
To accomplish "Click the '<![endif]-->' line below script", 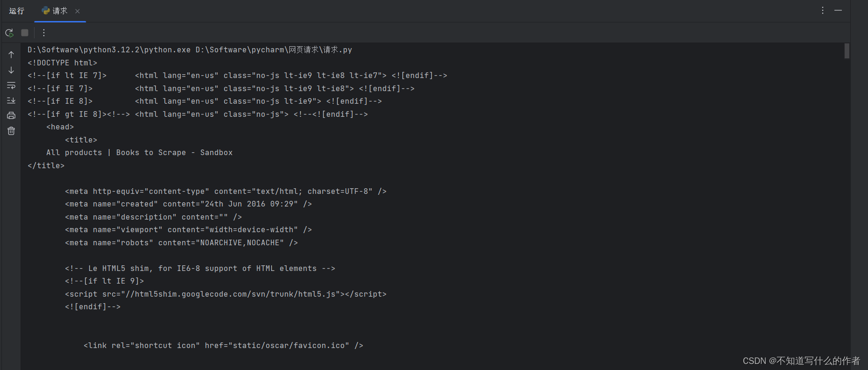I will pyautogui.click(x=93, y=306).
